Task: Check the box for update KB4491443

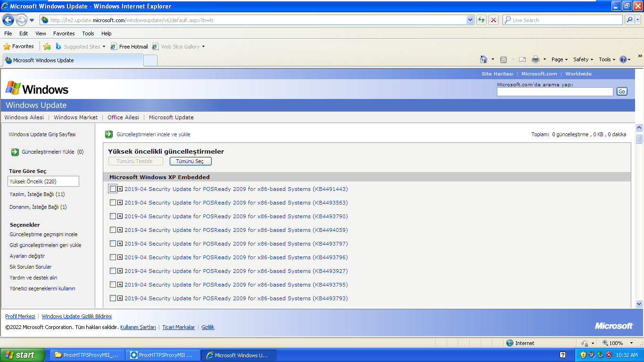Action: coord(113,189)
